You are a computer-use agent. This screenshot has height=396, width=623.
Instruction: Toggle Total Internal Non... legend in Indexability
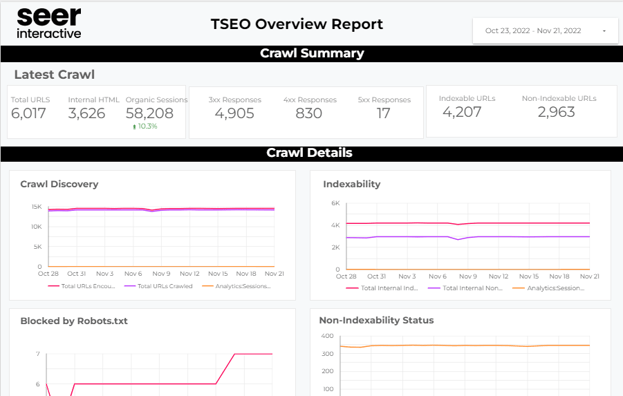465,288
